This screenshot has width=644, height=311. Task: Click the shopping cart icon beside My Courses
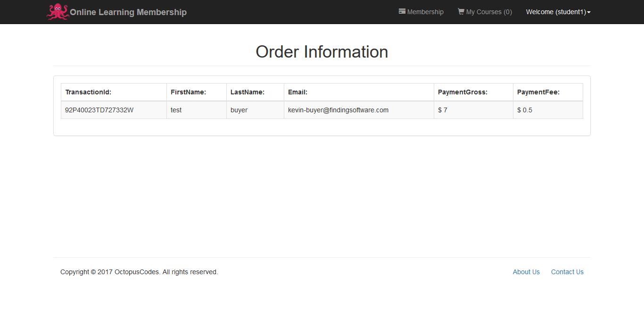click(461, 11)
